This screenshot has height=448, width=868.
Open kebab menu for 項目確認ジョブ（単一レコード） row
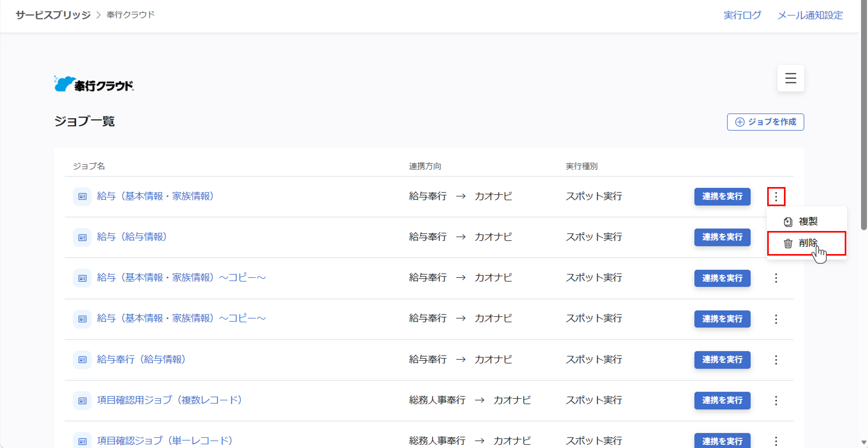coord(776,441)
